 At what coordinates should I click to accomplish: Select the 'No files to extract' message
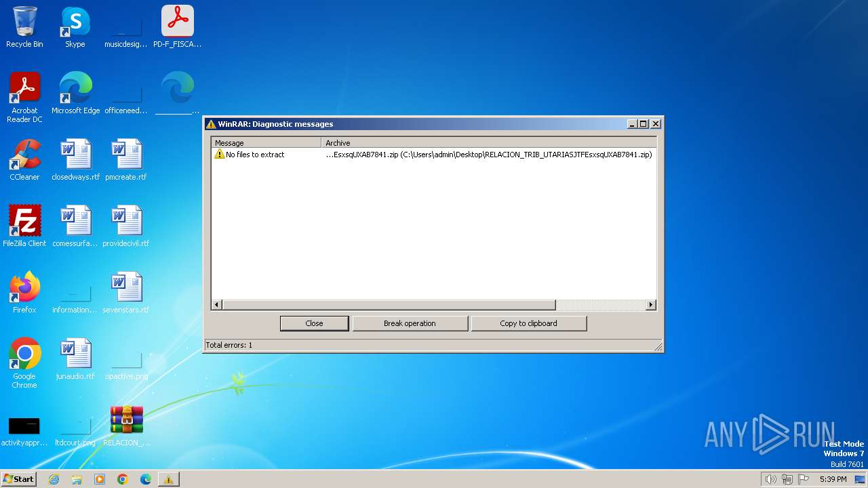[255, 155]
